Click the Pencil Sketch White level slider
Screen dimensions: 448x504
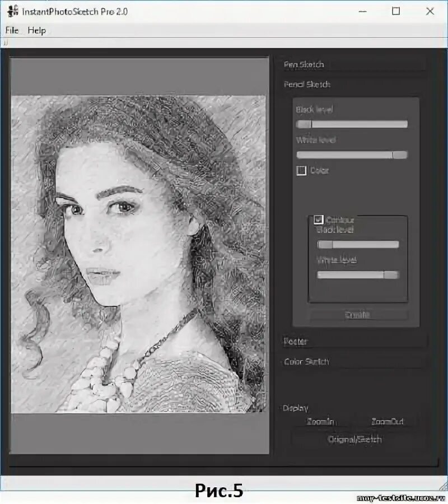point(352,155)
